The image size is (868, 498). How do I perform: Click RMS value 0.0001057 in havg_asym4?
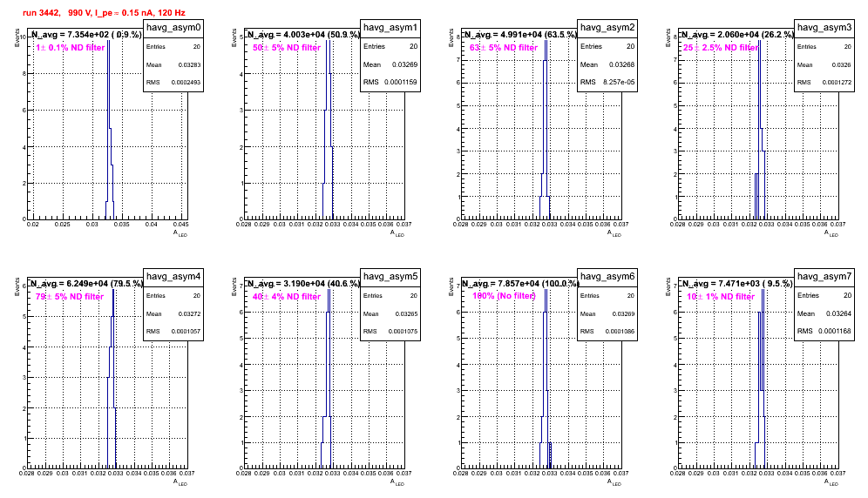point(186,332)
